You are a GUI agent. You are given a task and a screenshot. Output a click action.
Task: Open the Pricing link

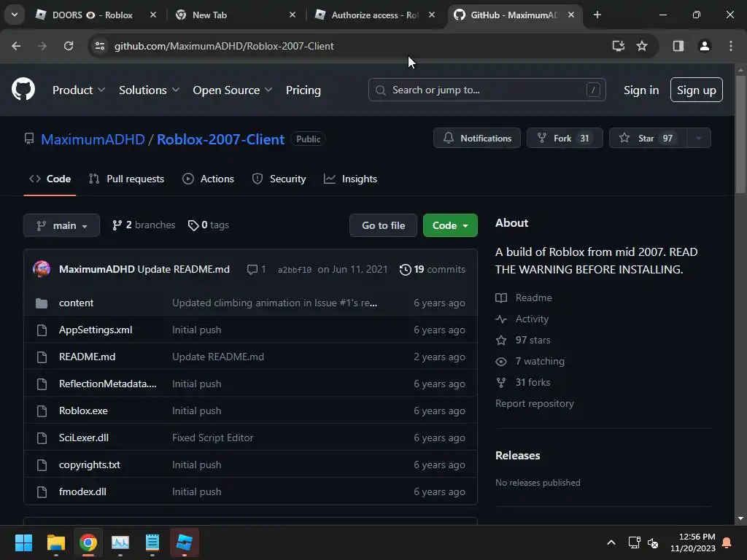[303, 90]
